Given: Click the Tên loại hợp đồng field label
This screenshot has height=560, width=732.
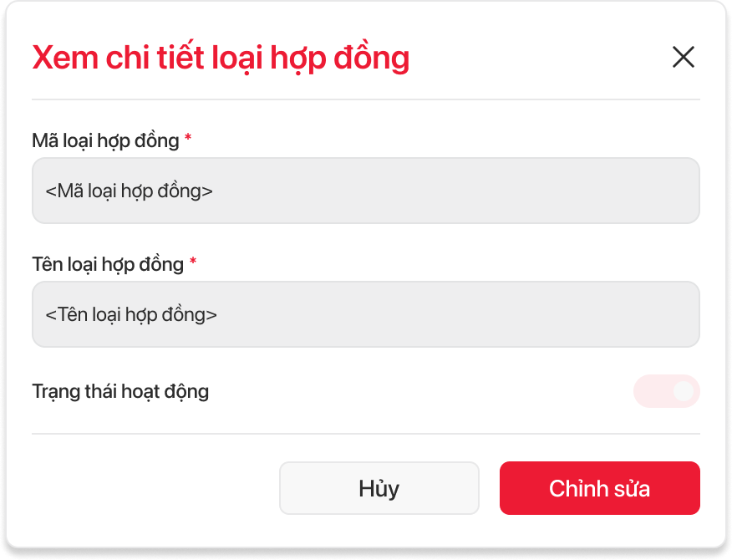Looking at the screenshot, I should click(108, 264).
